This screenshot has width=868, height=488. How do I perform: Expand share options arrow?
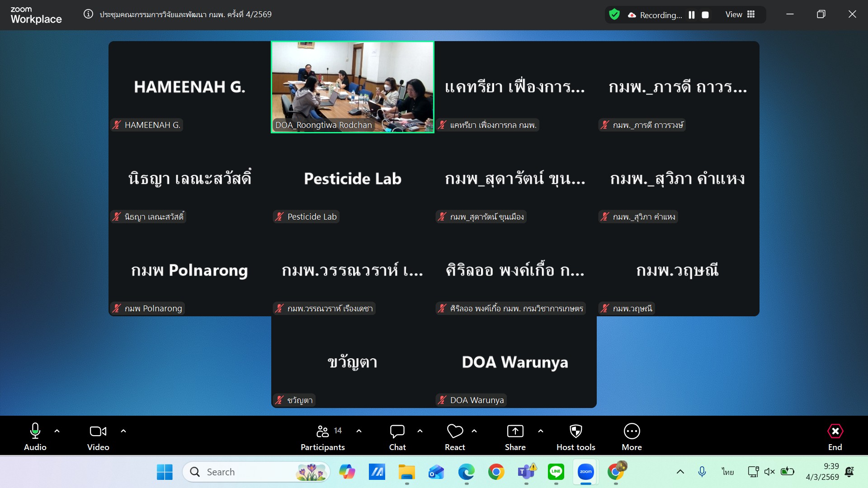pos(541,431)
